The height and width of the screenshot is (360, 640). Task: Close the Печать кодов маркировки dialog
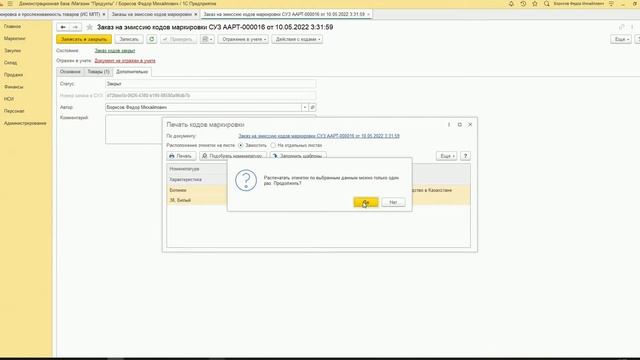coord(470,124)
